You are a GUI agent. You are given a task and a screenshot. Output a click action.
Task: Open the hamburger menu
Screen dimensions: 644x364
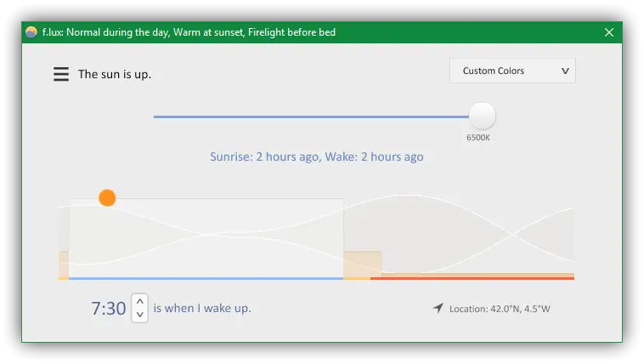coord(61,75)
